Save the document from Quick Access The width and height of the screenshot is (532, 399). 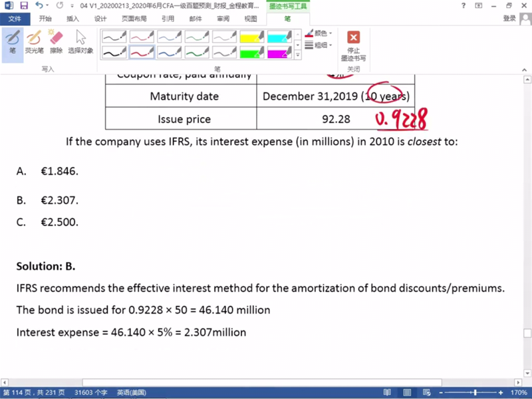pos(24,5)
